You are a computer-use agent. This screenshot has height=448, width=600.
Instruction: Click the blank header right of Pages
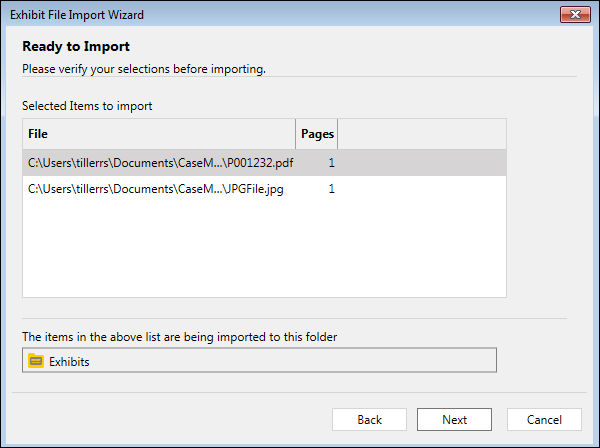point(422,134)
